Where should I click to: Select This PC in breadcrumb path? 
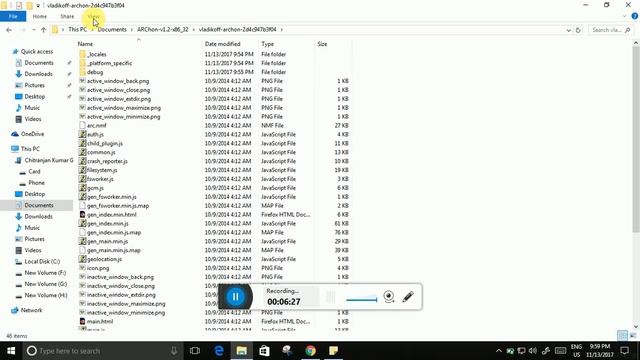tap(77, 29)
